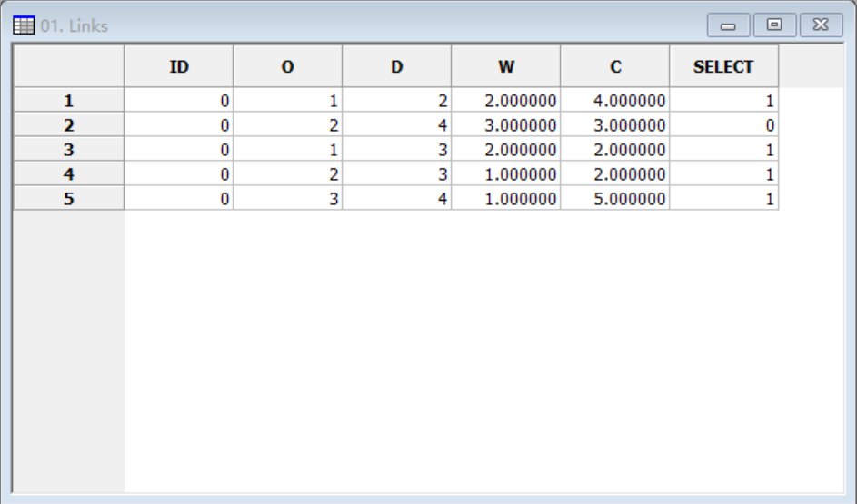Click ID cell in row 3
857x504 pixels.
coord(179,150)
